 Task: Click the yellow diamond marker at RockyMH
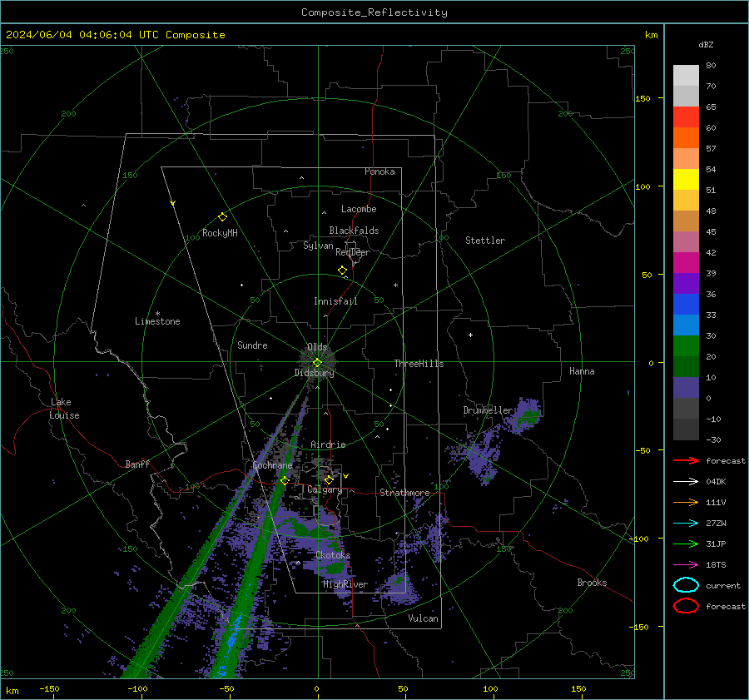click(x=222, y=217)
